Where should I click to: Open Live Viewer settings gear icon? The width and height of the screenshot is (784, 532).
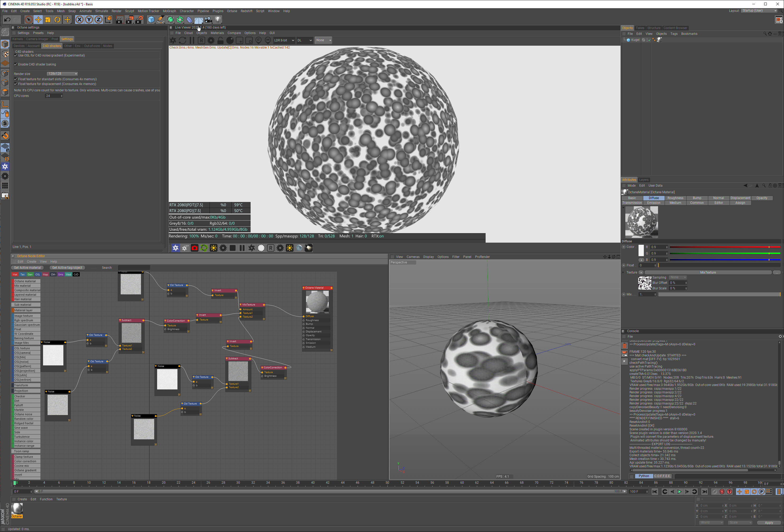click(x=211, y=40)
